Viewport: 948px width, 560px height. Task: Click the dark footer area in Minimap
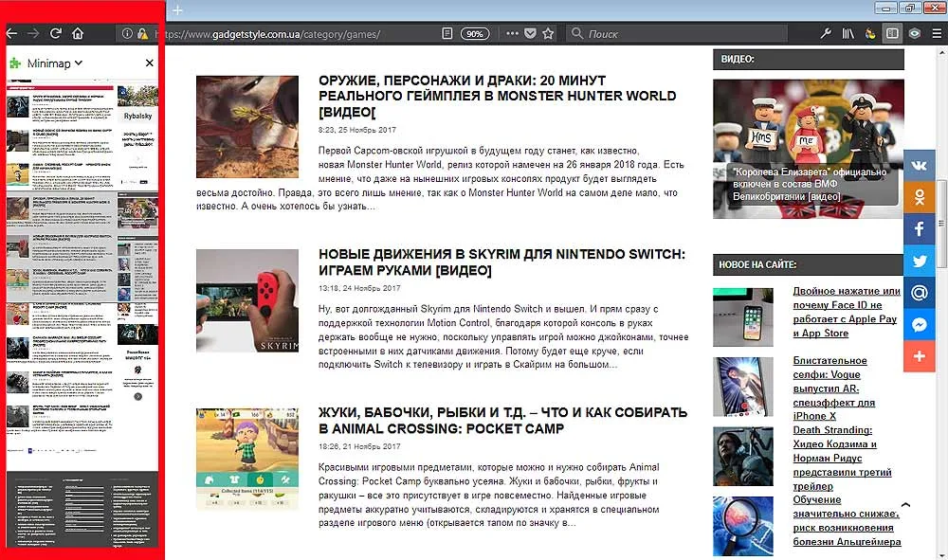(x=82, y=509)
